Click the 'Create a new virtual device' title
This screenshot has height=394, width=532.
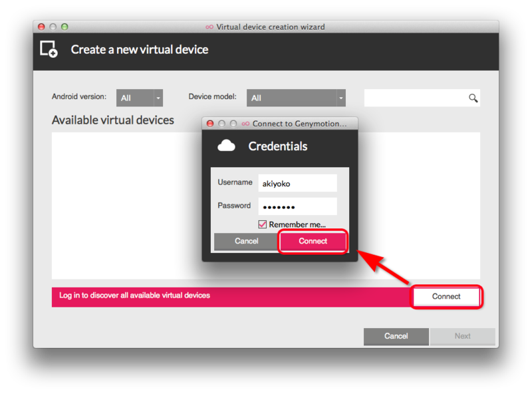(140, 50)
